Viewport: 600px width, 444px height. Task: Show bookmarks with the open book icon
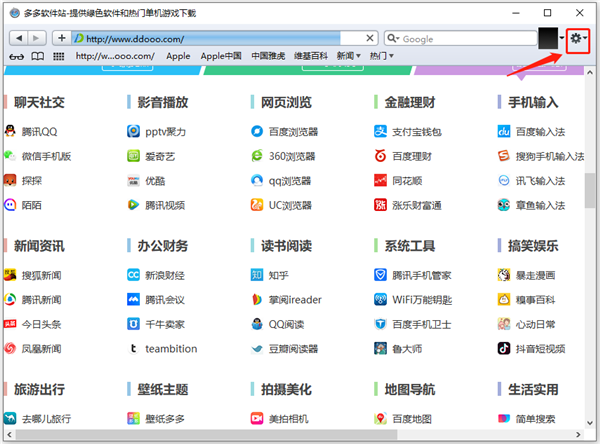(38, 56)
